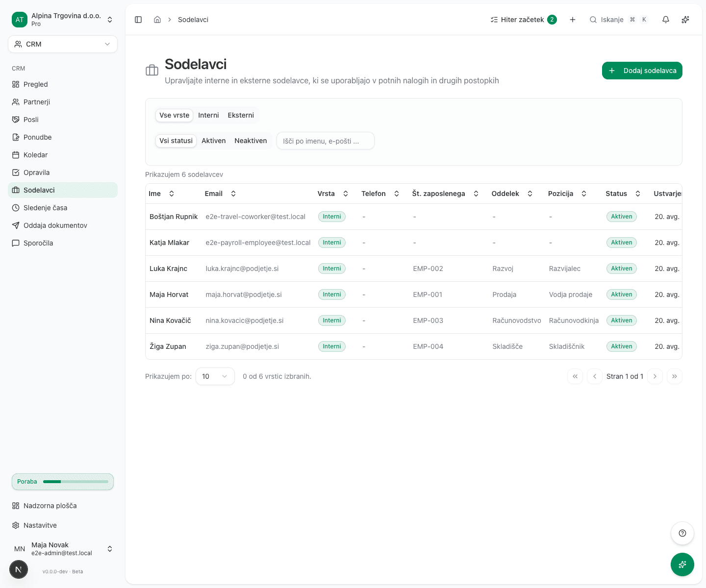
Task: Open Koledar in sidebar
Action: coord(63,155)
